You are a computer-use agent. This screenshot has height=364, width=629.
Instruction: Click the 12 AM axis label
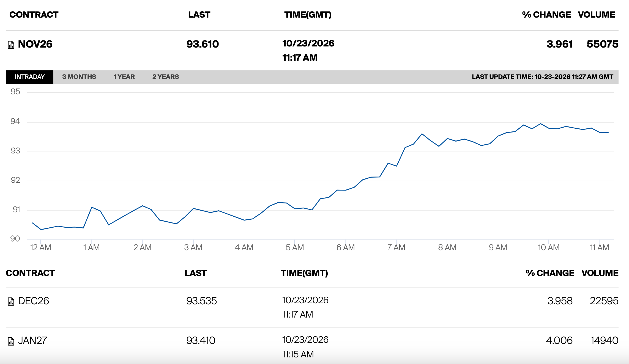click(41, 247)
